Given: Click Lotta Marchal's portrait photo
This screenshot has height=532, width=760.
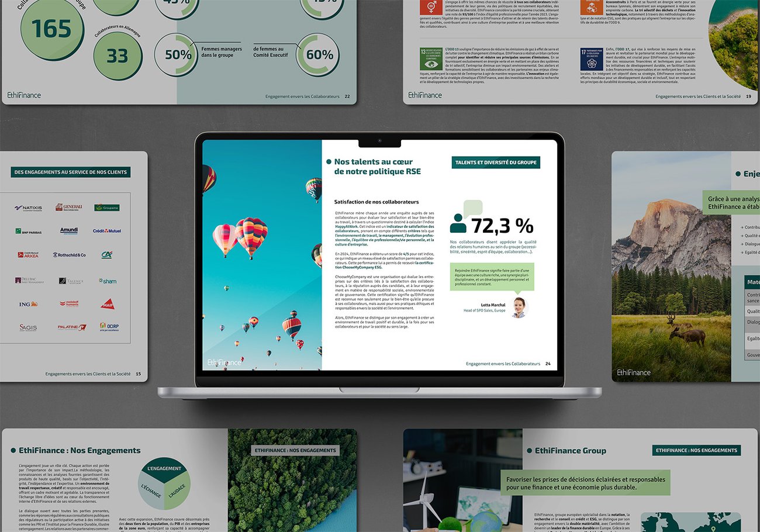Looking at the screenshot, I should click(x=519, y=308).
